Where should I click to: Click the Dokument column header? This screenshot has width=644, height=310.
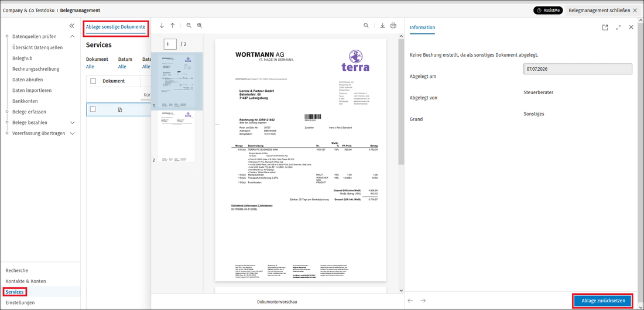pos(114,81)
